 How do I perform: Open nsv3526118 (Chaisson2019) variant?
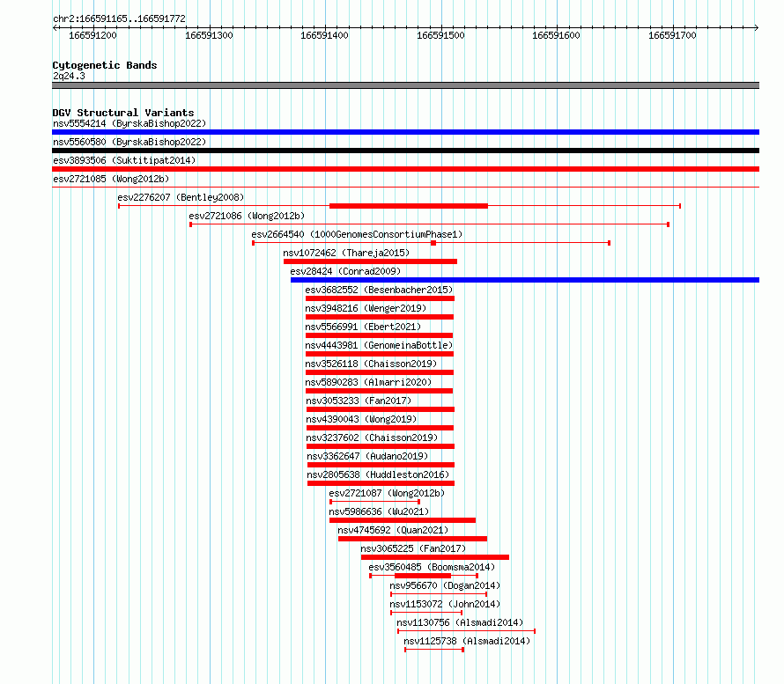pyautogui.click(x=371, y=364)
